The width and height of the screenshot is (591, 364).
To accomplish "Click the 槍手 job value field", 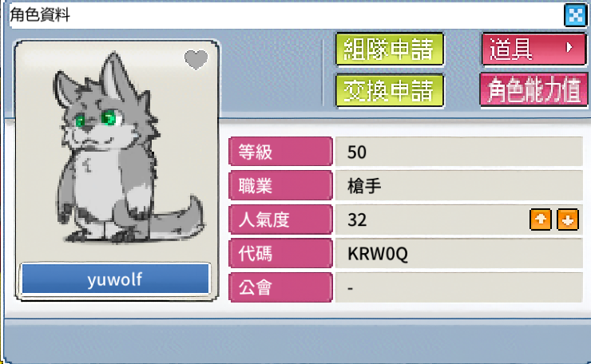I will tap(458, 185).
